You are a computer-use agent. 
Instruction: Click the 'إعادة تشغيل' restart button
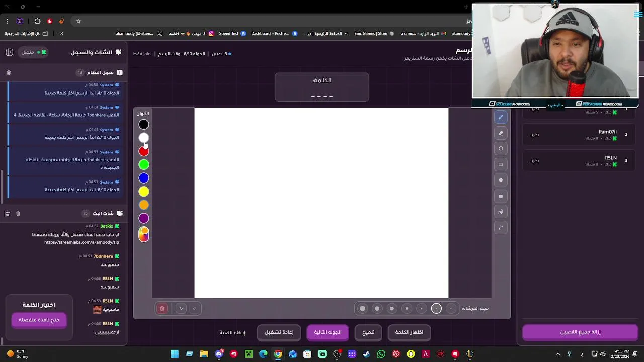279,332
